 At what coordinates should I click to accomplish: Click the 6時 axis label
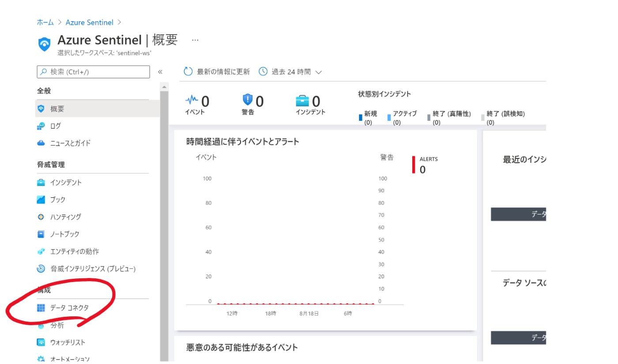(347, 313)
